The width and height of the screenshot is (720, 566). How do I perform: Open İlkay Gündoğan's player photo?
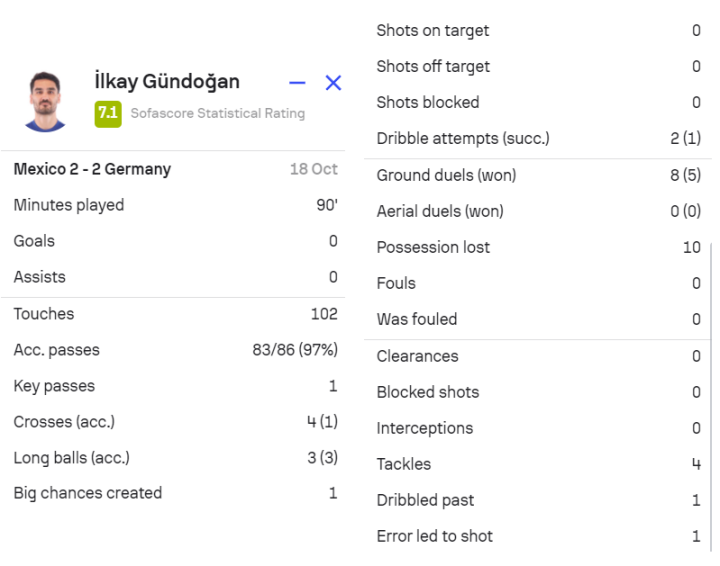tap(45, 100)
